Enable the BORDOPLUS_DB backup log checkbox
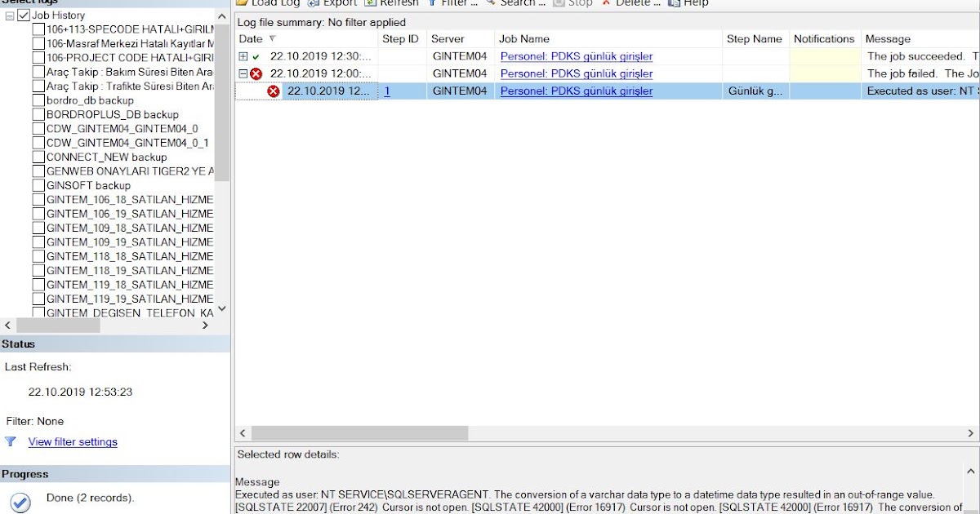Viewport: 980px width, 514px height. pos(38,114)
